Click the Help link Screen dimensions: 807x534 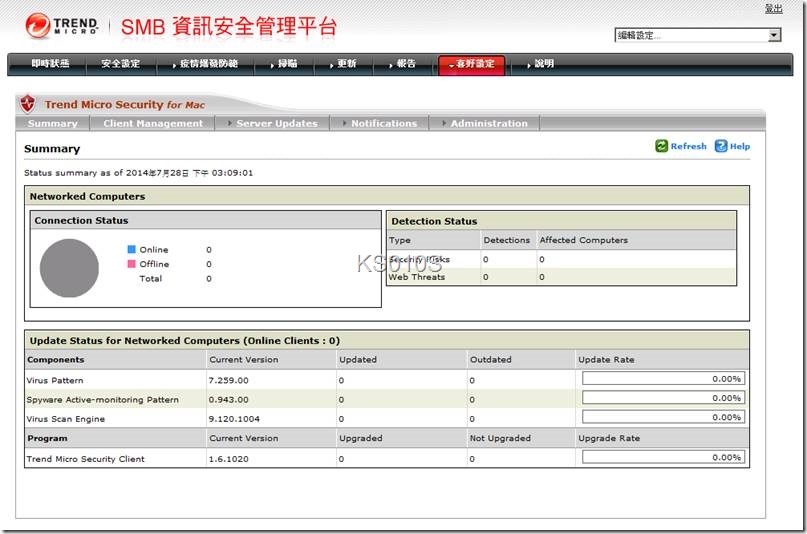tap(740, 146)
